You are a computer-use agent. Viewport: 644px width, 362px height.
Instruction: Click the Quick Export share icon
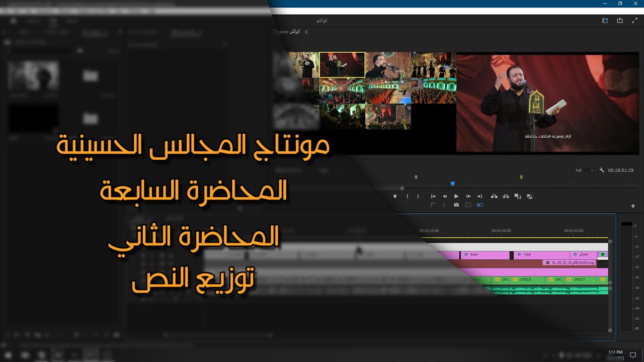point(620,21)
